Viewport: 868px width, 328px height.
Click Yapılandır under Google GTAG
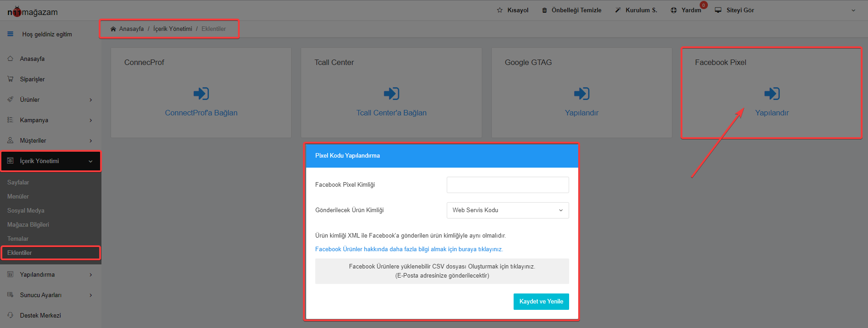pyautogui.click(x=581, y=113)
